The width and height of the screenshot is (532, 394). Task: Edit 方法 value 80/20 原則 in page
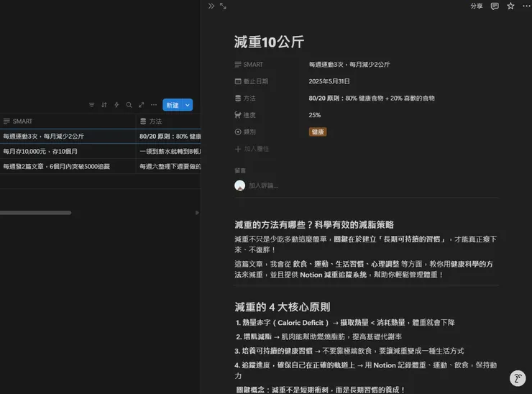click(372, 98)
